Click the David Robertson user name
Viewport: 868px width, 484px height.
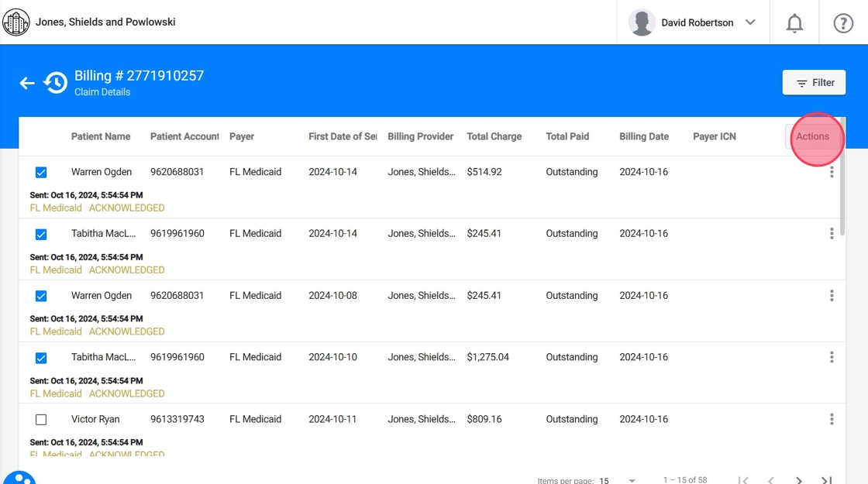(x=697, y=22)
